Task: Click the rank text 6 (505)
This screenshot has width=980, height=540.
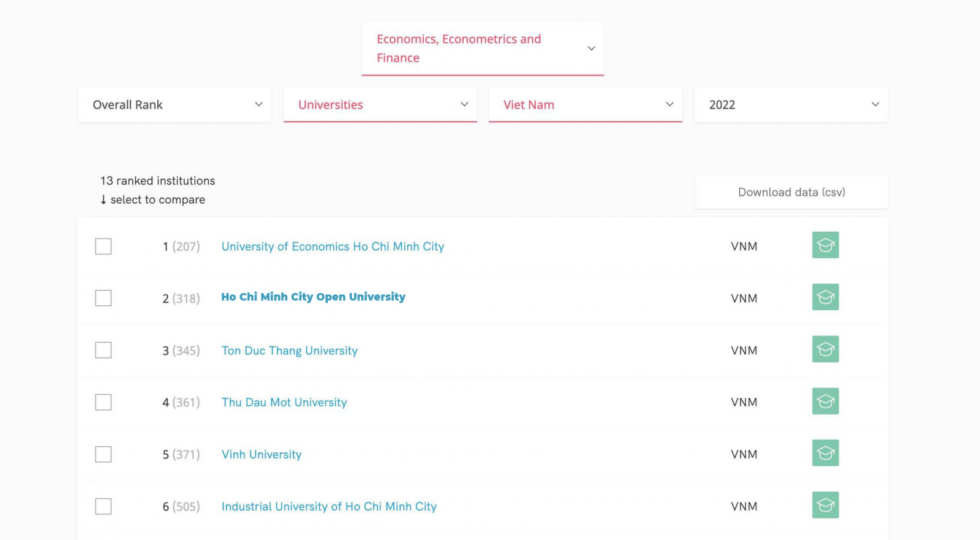Action: [181, 507]
